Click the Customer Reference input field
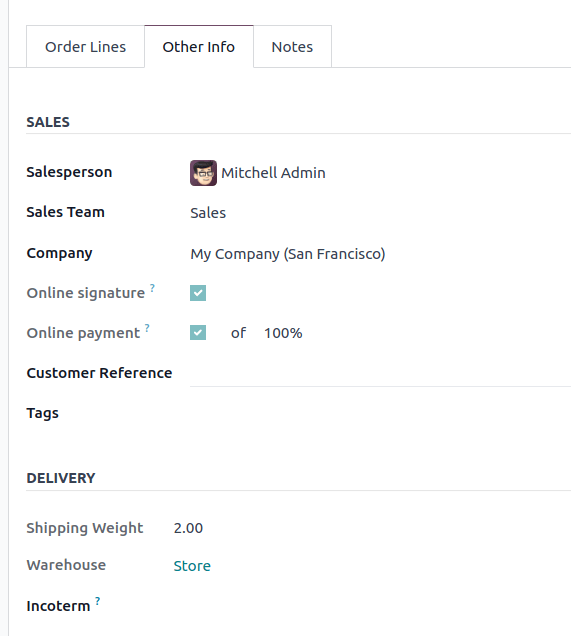The width and height of the screenshot is (571, 636). point(380,375)
